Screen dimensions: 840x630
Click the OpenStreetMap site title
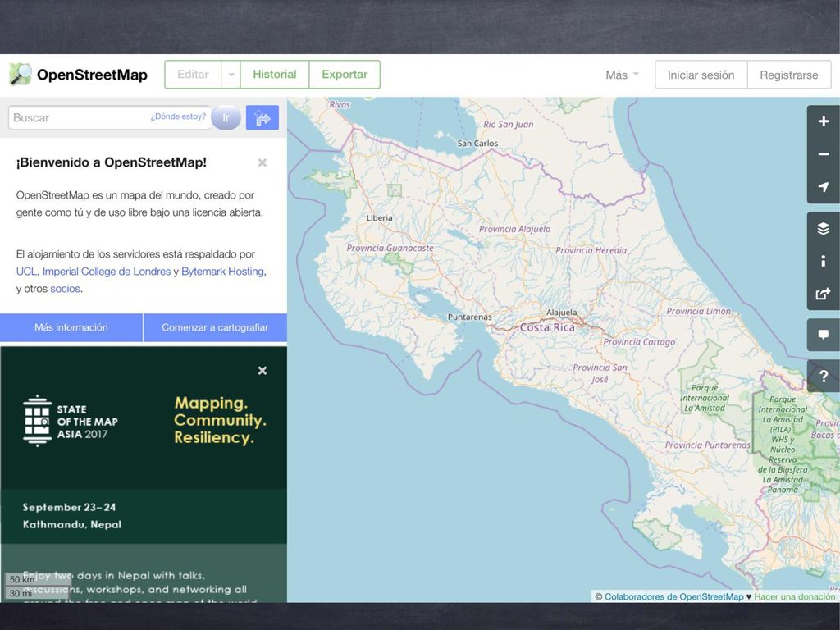(92, 75)
